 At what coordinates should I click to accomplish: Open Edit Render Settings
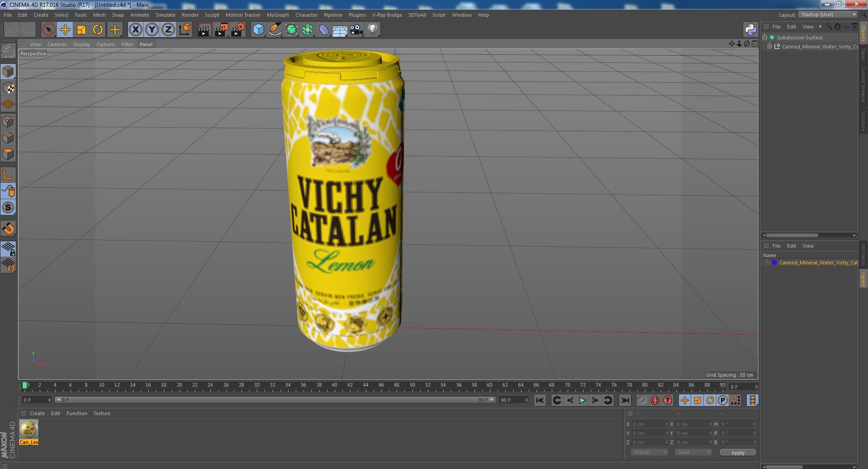pos(238,30)
